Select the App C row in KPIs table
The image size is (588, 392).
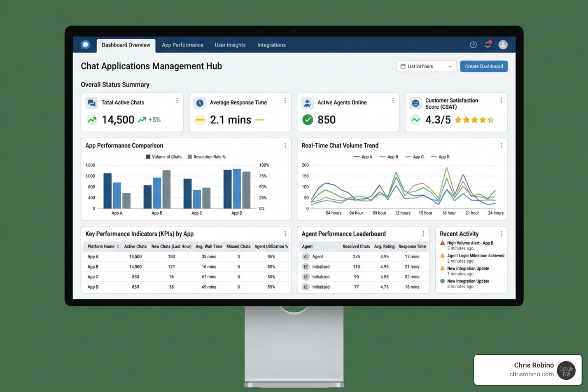tap(186, 277)
